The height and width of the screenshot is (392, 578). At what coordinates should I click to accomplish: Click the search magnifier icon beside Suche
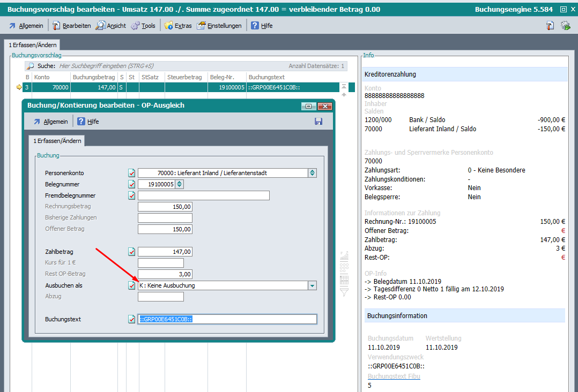coord(31,66)
